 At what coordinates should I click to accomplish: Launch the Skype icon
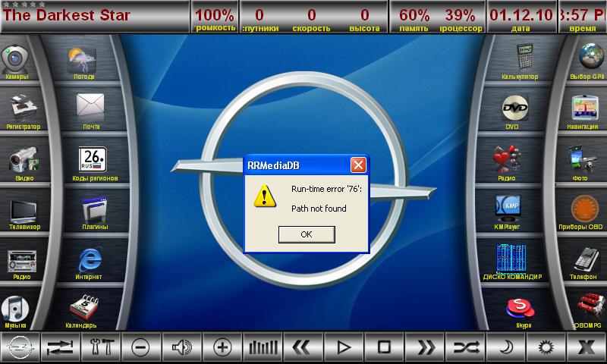click(x=520, y=309)
